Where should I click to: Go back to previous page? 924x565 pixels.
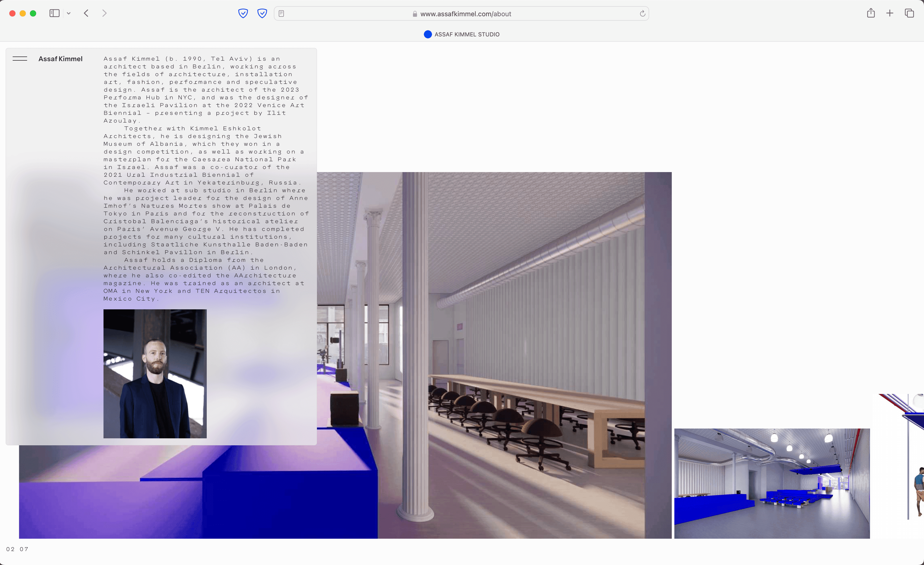[86, 13]
